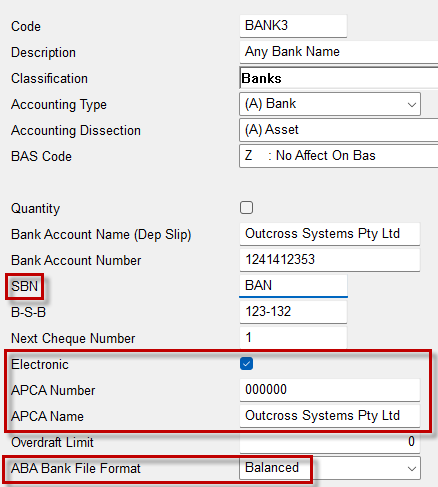This screenshot has width=438, height=487.
Task: Select the Classification field showing Banks
Action: tap(339, 78)
